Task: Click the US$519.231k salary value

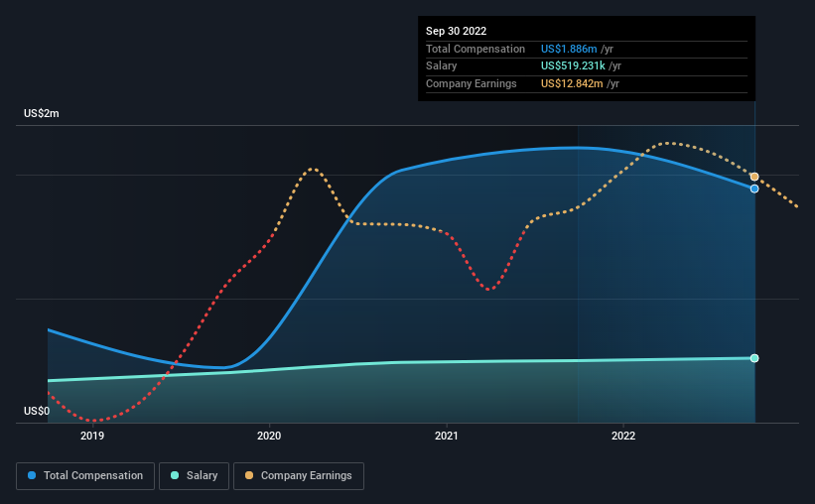Action: (x=573, y=66)
